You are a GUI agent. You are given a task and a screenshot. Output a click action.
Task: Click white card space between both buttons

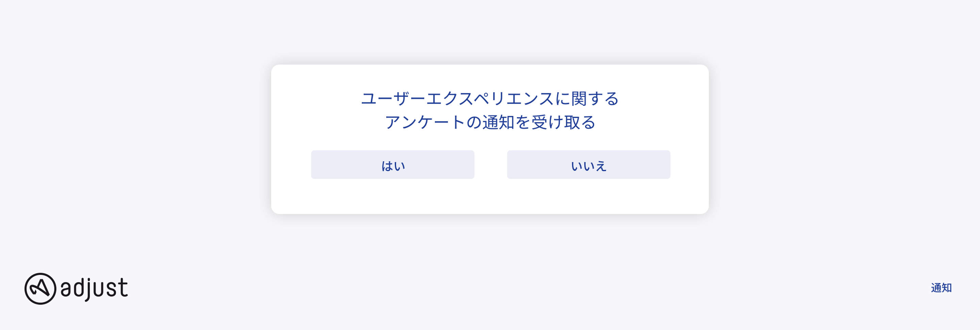coord(491,165)
